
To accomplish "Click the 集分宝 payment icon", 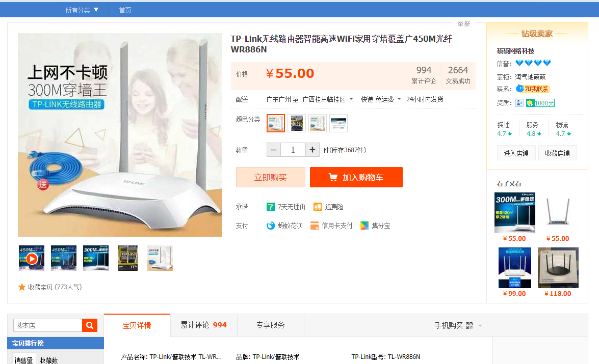I will (x=364, y=226).
